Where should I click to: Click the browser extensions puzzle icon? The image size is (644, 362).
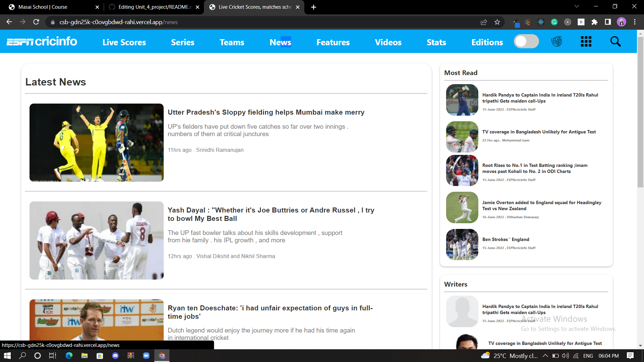(595, 22)
